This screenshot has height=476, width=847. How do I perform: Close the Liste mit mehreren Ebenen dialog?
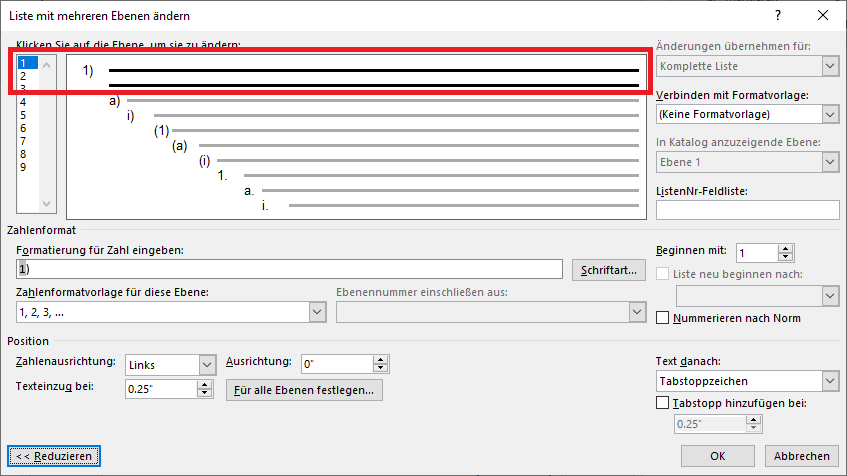click(823, 15)
